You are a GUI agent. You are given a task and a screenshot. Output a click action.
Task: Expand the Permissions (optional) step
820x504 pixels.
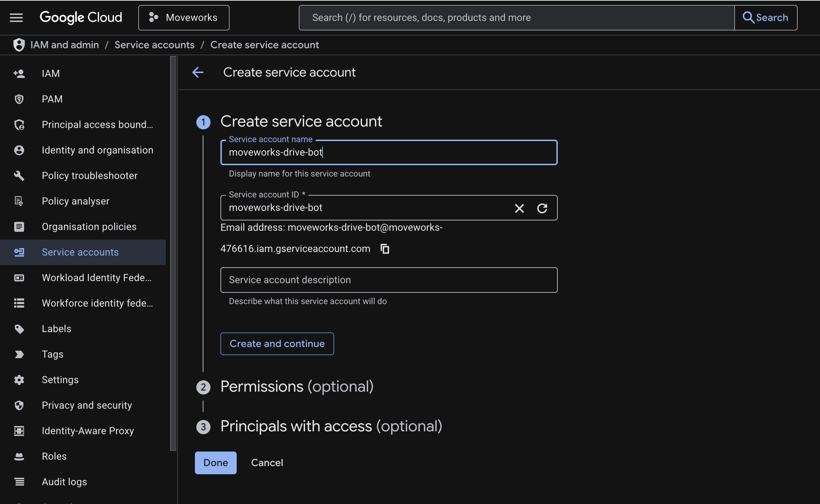[297, 386]
